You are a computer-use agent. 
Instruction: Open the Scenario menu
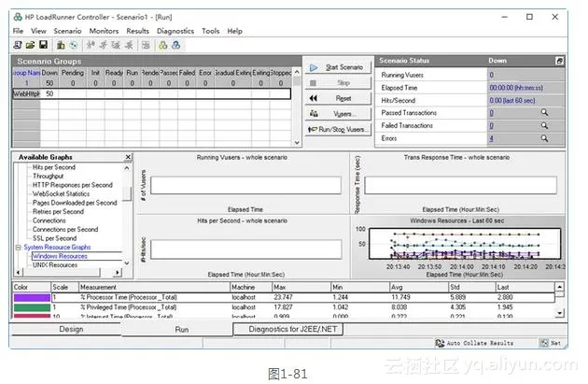coord(67,31)
